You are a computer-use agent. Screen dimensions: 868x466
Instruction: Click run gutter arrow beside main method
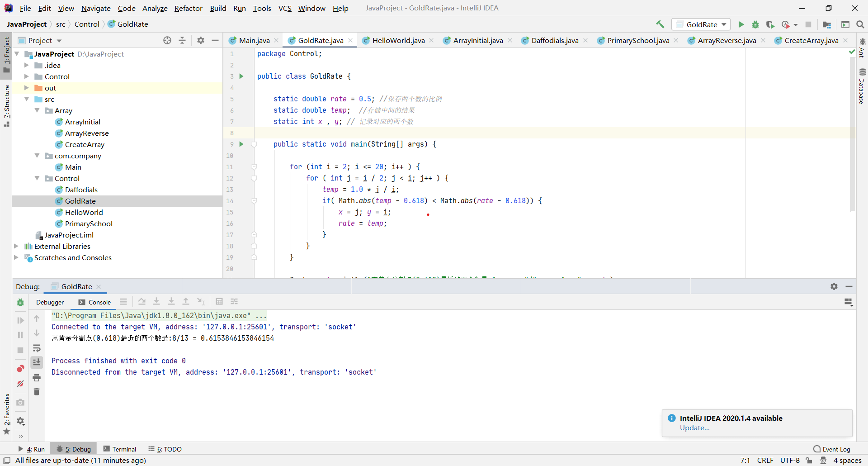(x=241, y=144)
